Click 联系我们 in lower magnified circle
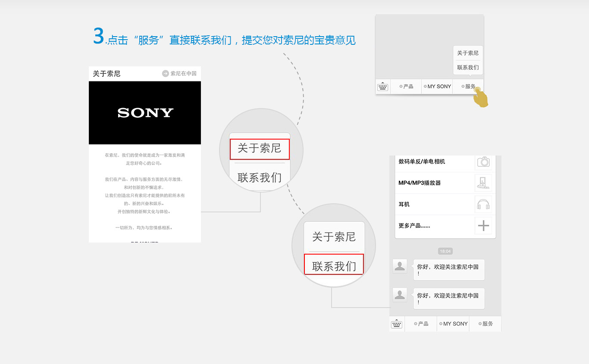589x364 pixels. (334, 264)
